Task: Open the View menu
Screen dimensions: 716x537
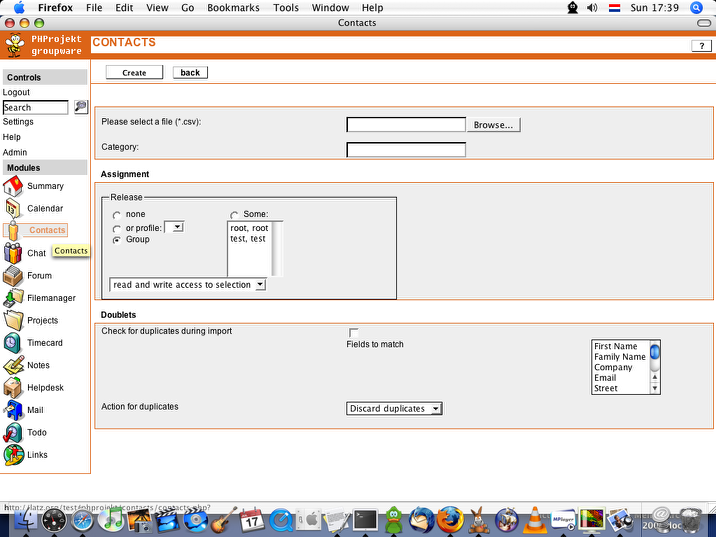Action: click(157, 8)
